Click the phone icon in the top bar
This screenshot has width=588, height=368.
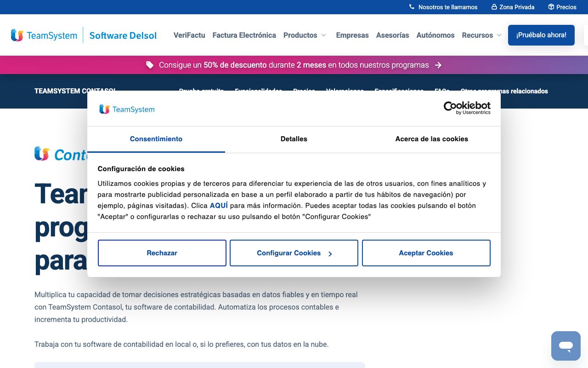412,7
